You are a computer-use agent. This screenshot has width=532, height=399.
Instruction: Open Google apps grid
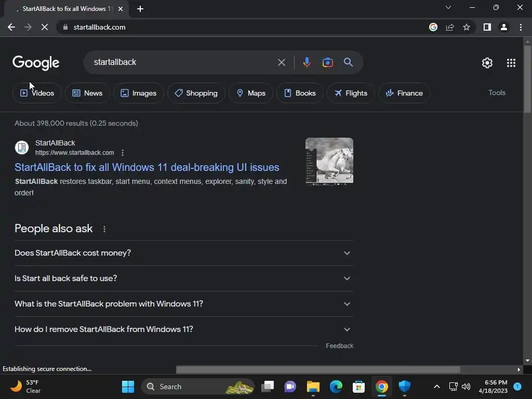tap(511, 63)
